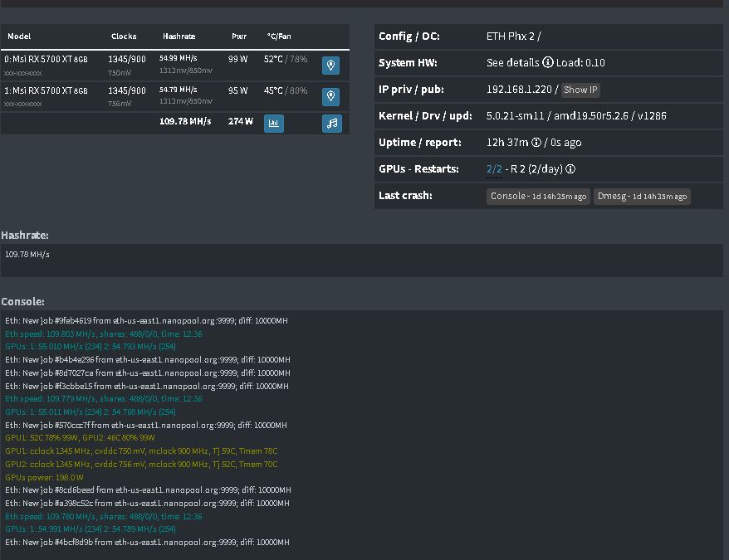729x560 pixels.
Task: Open the Console crash log button
Action: point(538,196)
